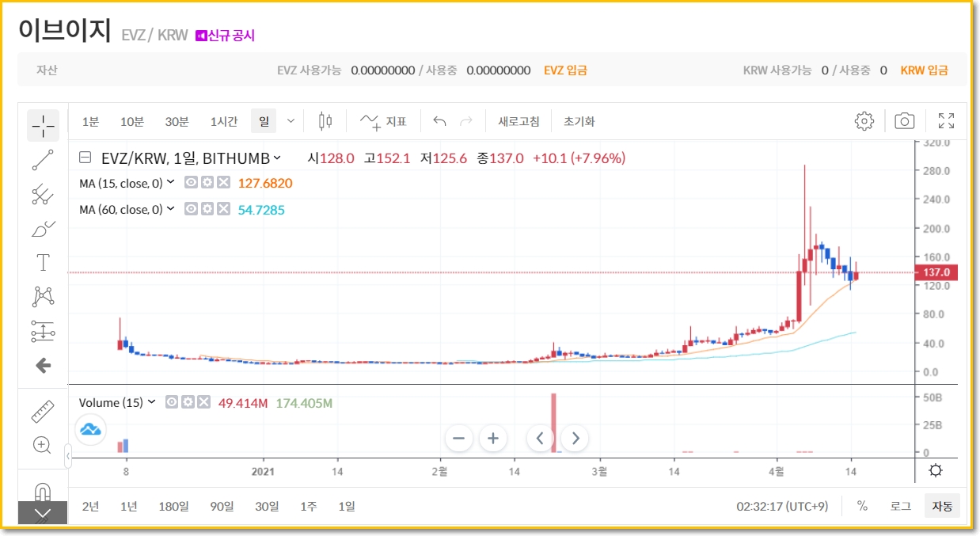
Task: Select the text annotation tool
Action: point(43,262)
